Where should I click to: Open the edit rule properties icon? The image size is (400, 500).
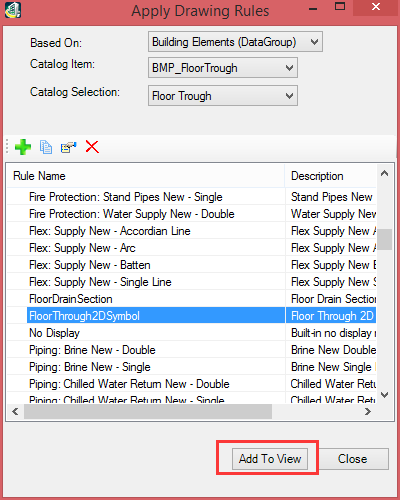pyautogui.click(x=69, y=147)
